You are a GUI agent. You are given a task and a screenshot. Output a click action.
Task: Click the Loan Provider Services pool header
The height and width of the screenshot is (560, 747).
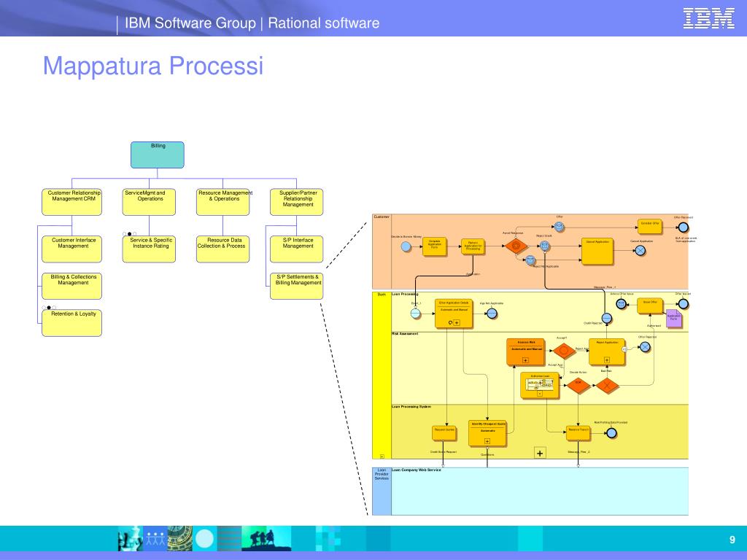coord(382,491)
